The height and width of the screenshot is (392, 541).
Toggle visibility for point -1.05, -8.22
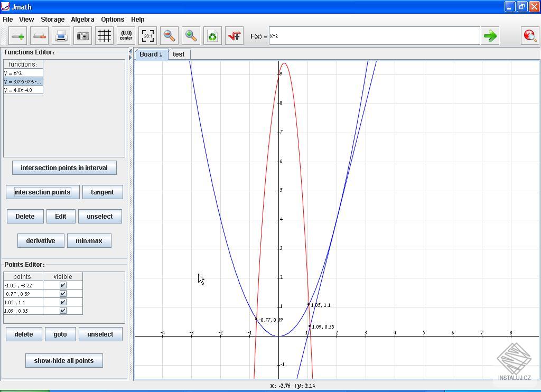[x=62, y=285]
